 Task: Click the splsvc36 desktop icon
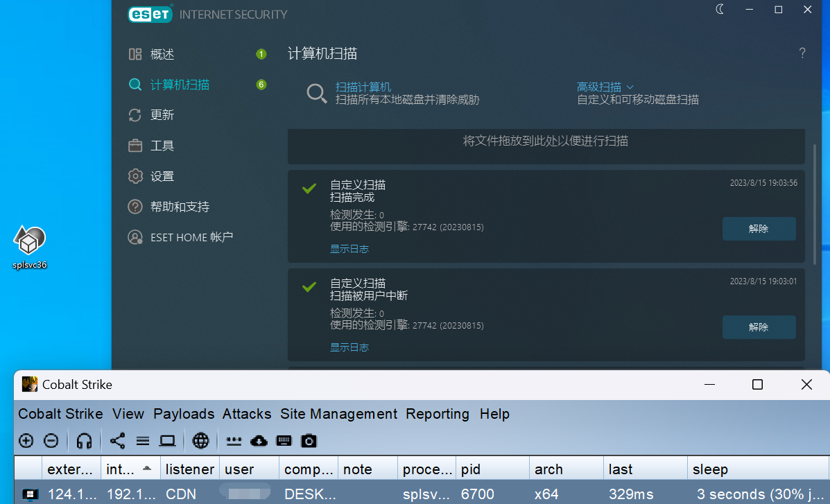(30, 247)
